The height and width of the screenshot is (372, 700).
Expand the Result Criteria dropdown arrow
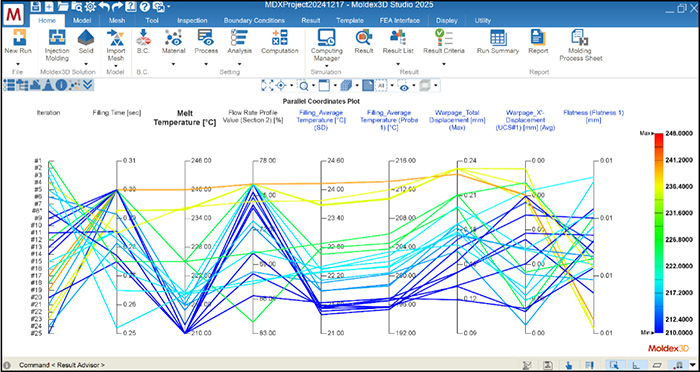click(x=444, y=64)
